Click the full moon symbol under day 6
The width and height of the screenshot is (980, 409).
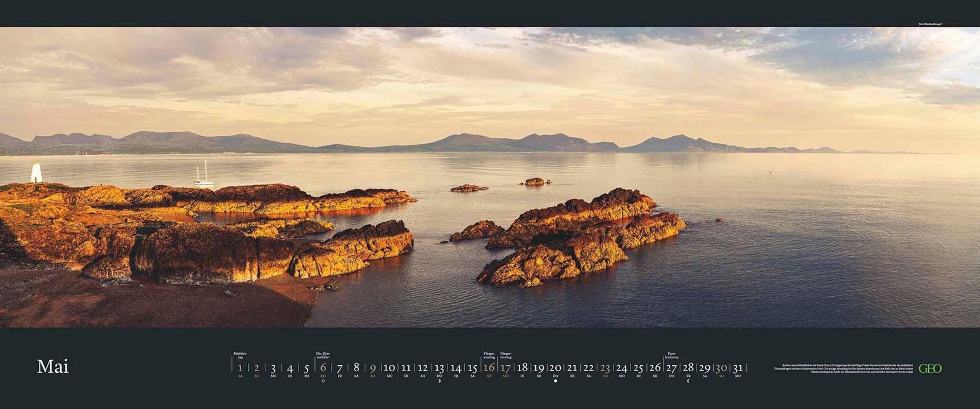(323, 381)
